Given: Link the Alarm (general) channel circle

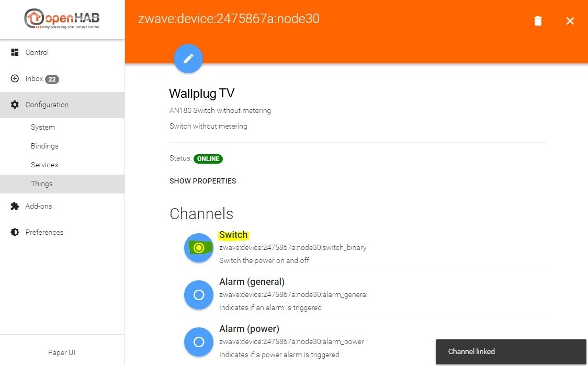Looking at the screenshot, I should pyautogui.click(x=199, y=295).
